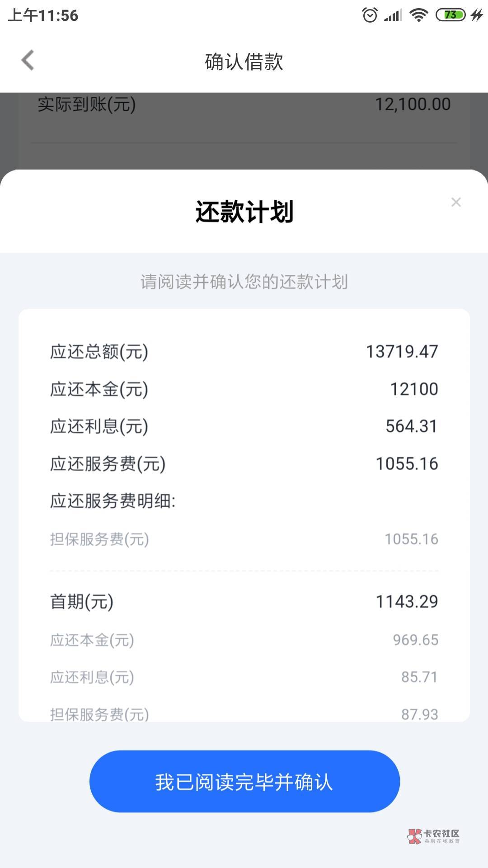Tap the 还款计划 sheet heading
The width and height of the screenshot is (488, 868).
point(244,212)
